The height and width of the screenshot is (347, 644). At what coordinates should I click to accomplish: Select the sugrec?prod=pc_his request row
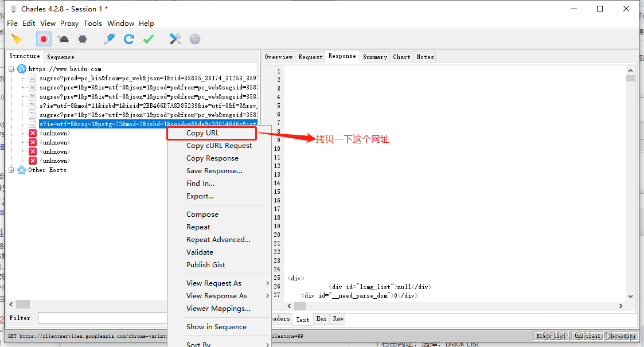[149, 78]
